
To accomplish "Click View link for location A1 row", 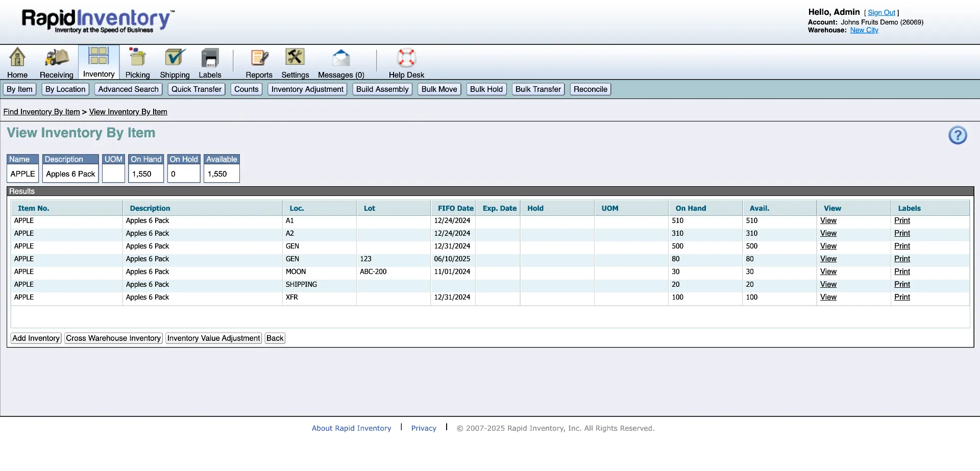I will coord(828,220).
